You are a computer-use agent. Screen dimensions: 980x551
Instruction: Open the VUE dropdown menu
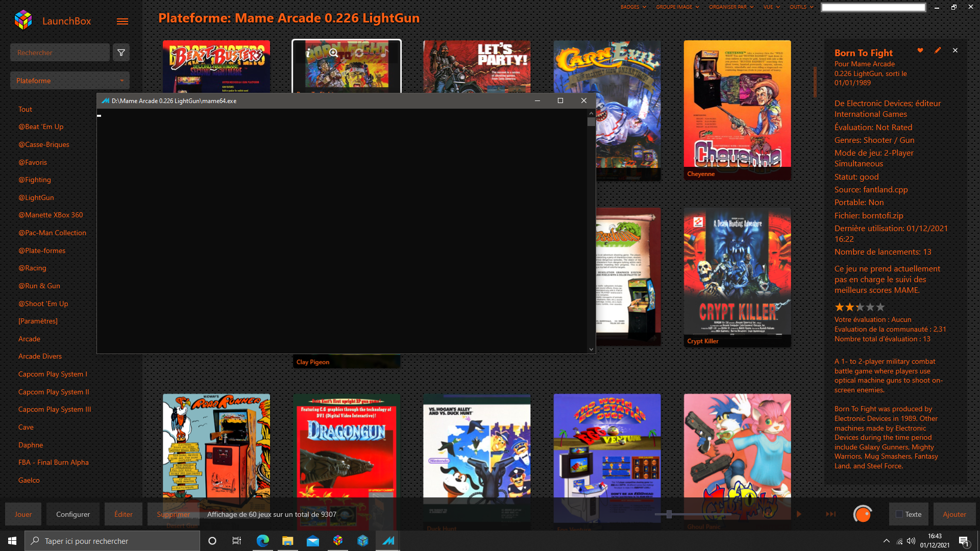tap(771, 7)
